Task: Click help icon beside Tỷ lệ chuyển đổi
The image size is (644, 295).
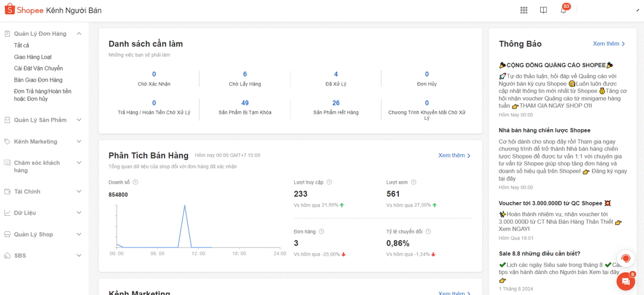Action: [428, 232]
